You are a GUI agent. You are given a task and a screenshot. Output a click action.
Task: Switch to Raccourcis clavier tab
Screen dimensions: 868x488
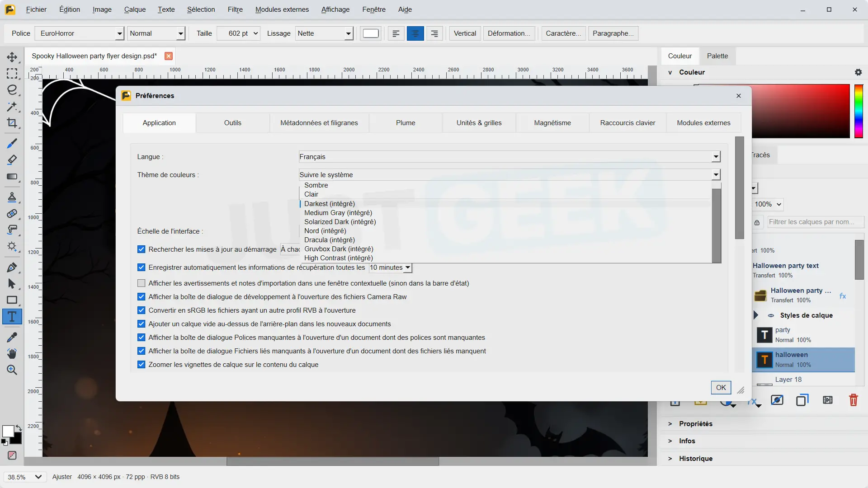point(627,123)
